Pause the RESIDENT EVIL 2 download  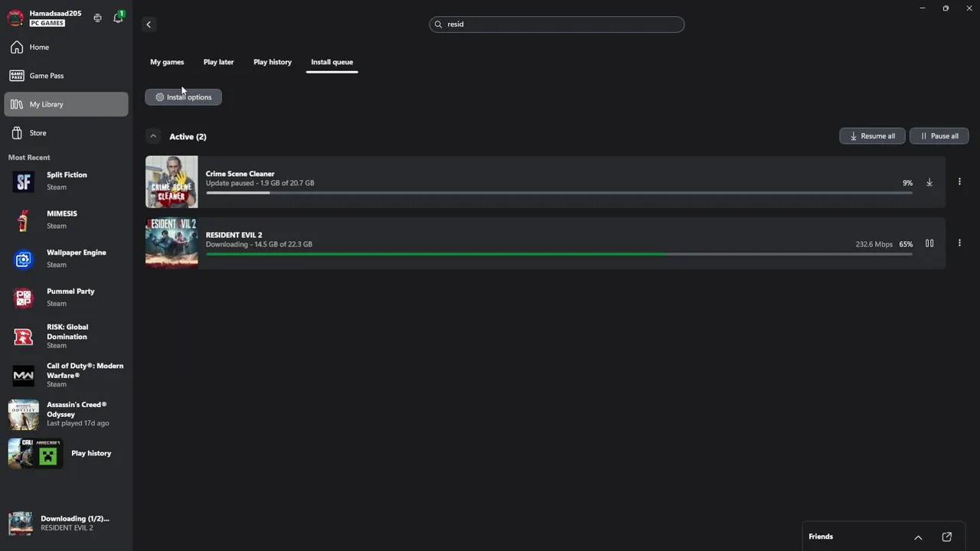[x=929, y=243]
